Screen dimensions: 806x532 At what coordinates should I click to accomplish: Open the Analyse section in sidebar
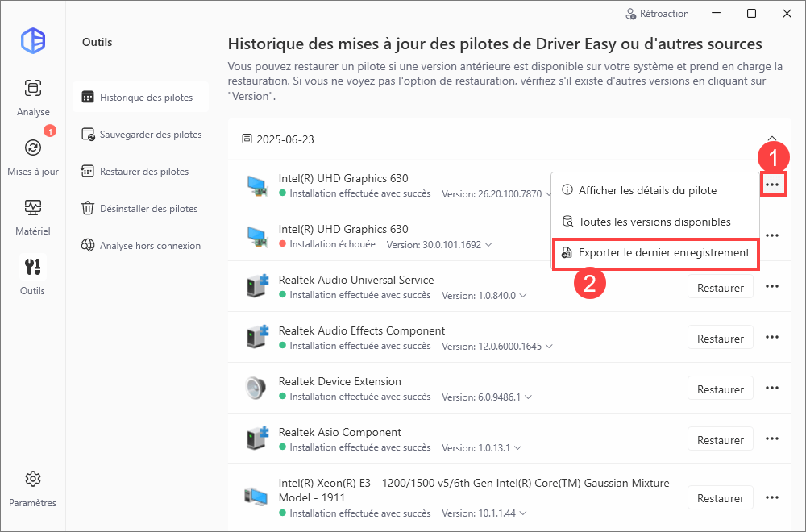(x=33, y=98)
